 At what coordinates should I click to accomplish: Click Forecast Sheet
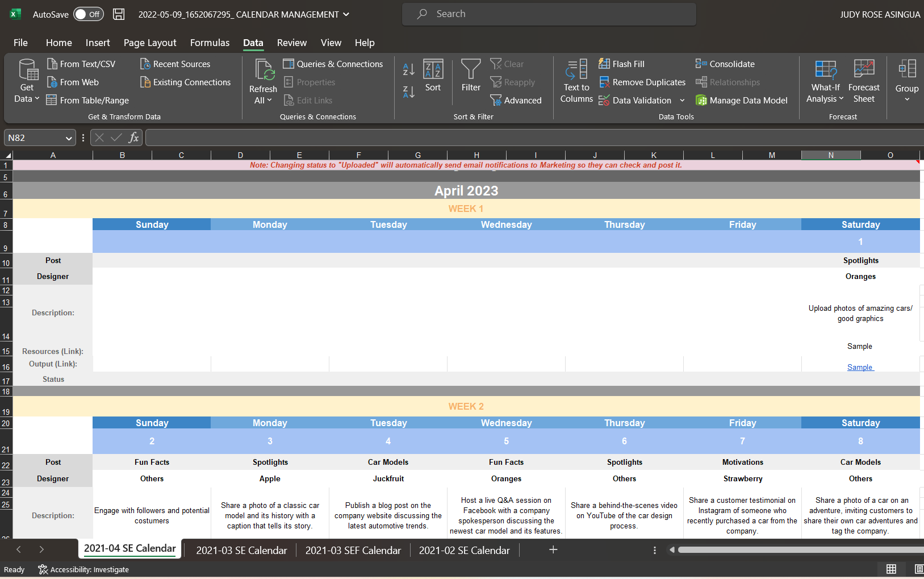point(864,81)
